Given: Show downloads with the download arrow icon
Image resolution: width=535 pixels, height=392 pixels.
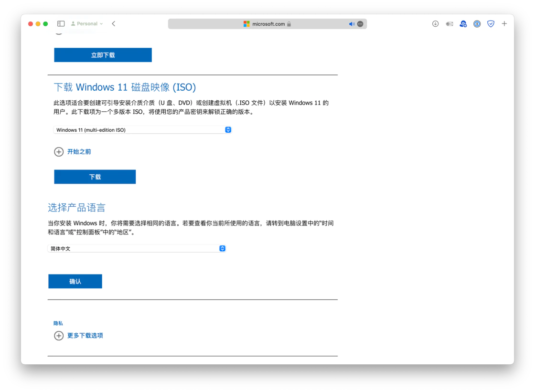Looking at the screenshot, I should point(435,23).
